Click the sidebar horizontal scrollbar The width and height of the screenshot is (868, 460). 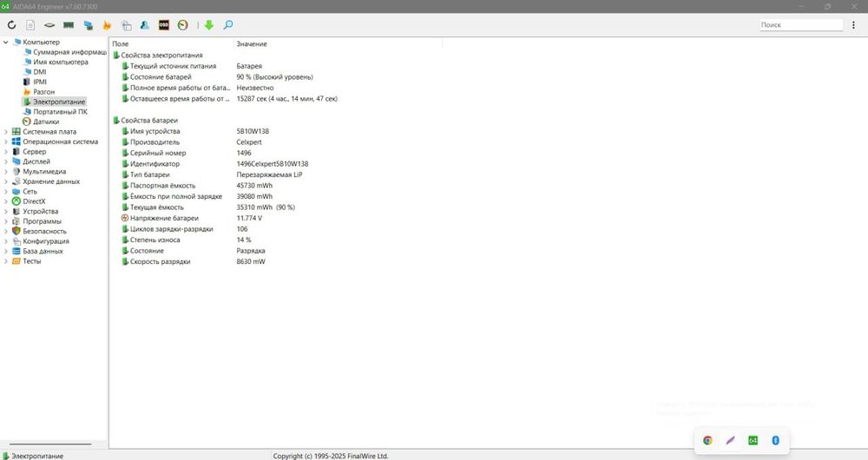[50, 444]
